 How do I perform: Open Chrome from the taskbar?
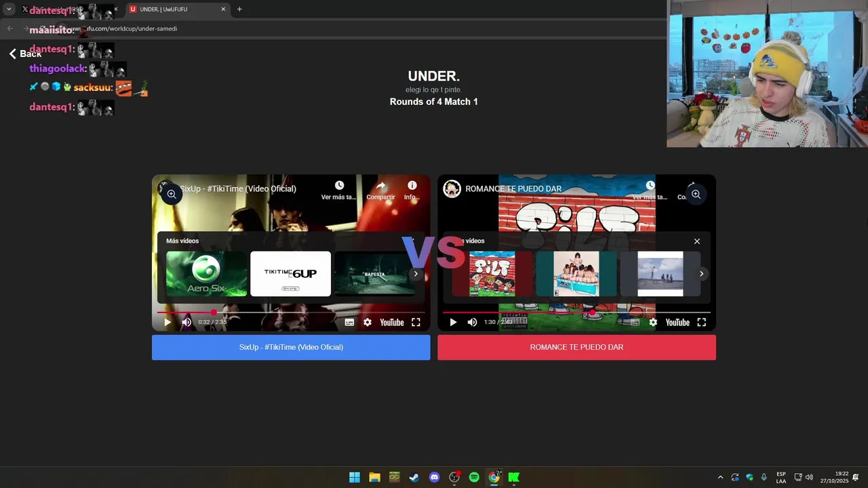pyautogui.click(x=494, y=477)
